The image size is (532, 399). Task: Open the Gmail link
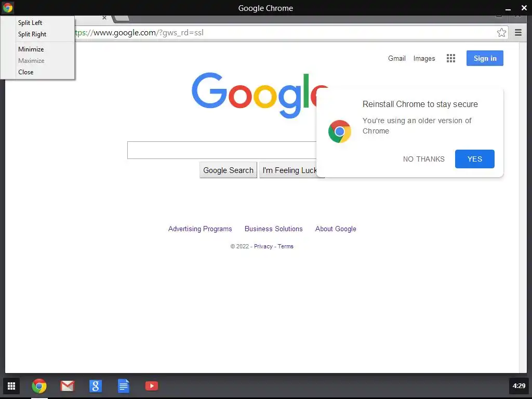click(x=396, y=58)
